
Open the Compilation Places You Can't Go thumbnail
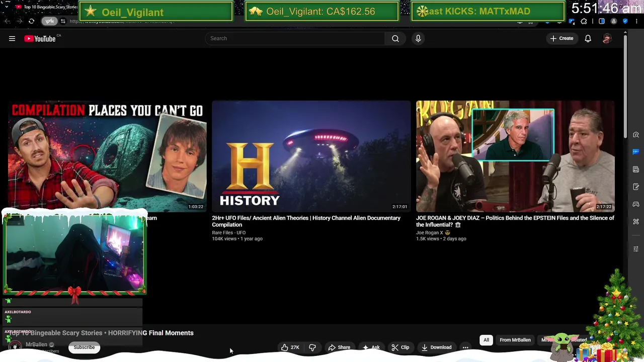coord(107,156)
